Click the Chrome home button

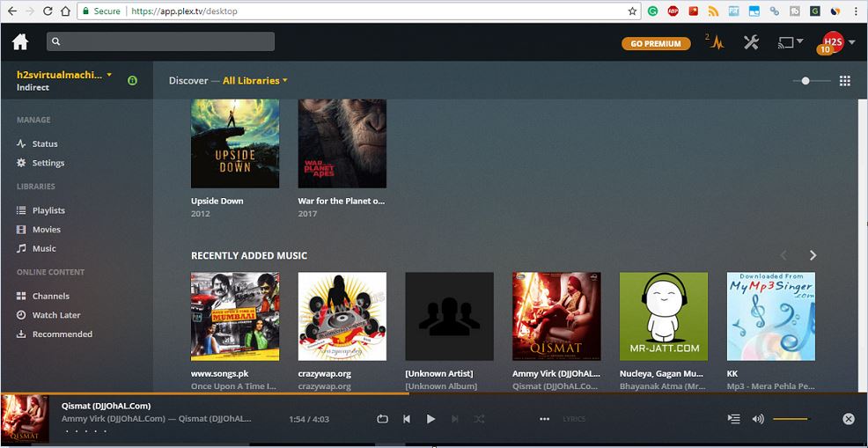tap(65, 11)
